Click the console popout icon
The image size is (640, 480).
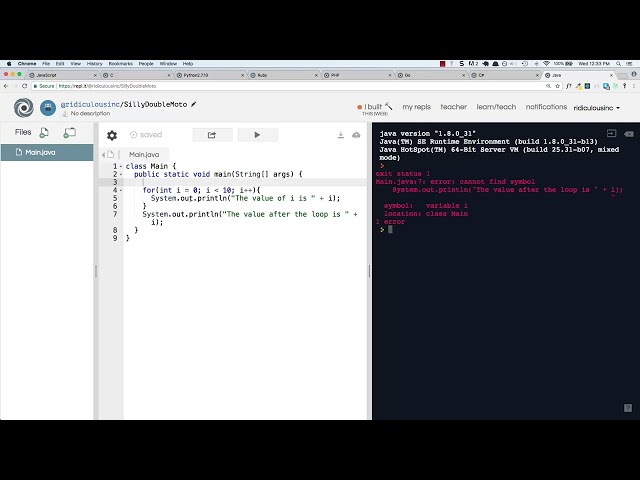(611, 133)
